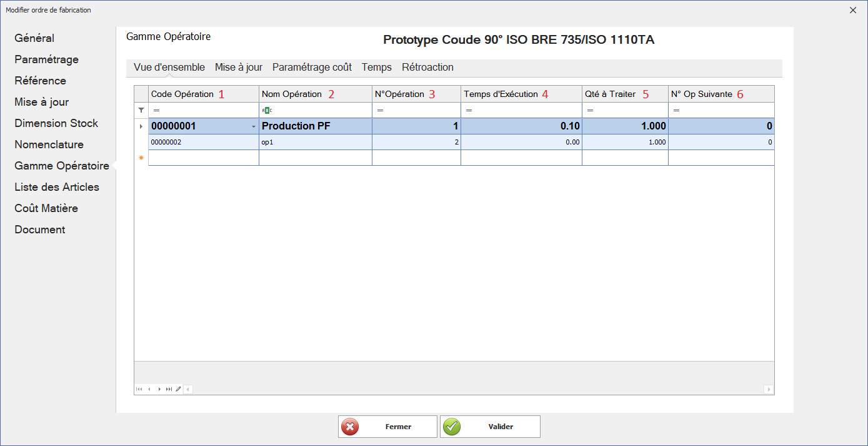Expand the row indicator arrow for Production PF
868x446 pixels.
tap(141, 126)
